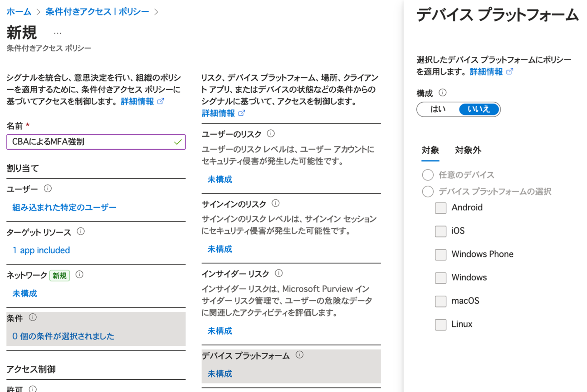Expand 組み込まれた特定のユーザー selection
The height and width of the screenshot is (392, 587).
[x=64, y=207]
